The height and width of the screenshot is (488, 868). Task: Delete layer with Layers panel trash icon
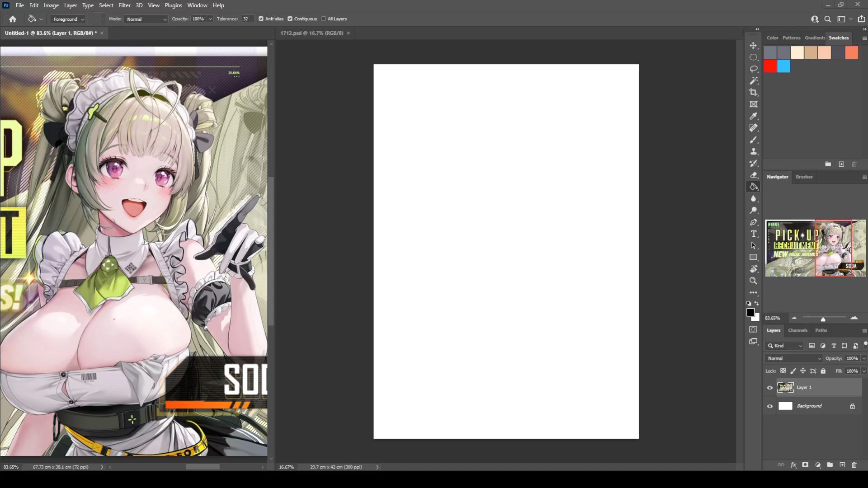(854, 465)
